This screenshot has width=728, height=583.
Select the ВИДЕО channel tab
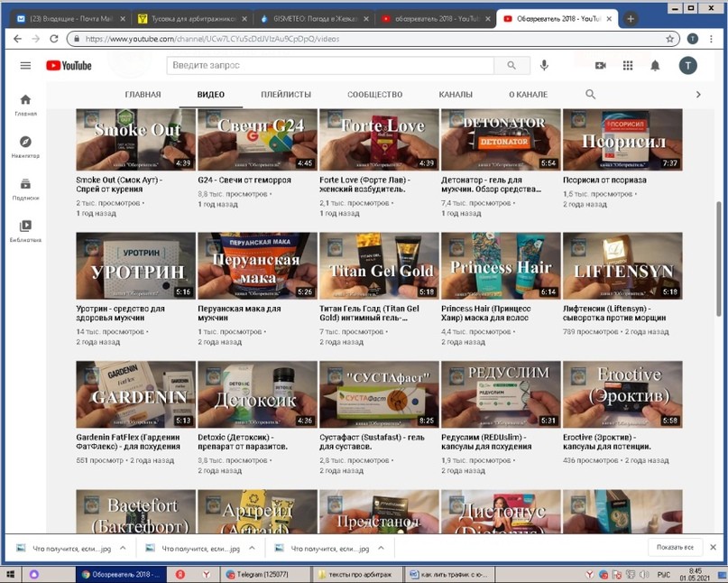tap(211, 94)
